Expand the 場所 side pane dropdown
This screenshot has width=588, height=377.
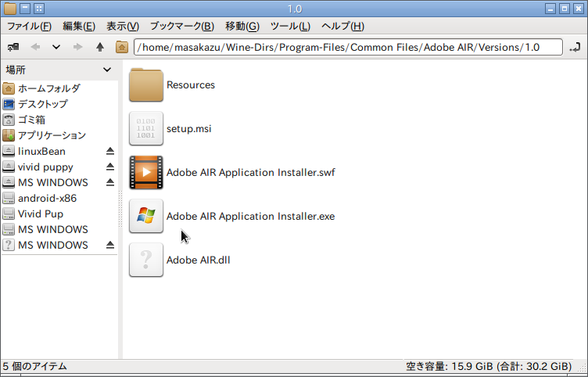(107, 70)
